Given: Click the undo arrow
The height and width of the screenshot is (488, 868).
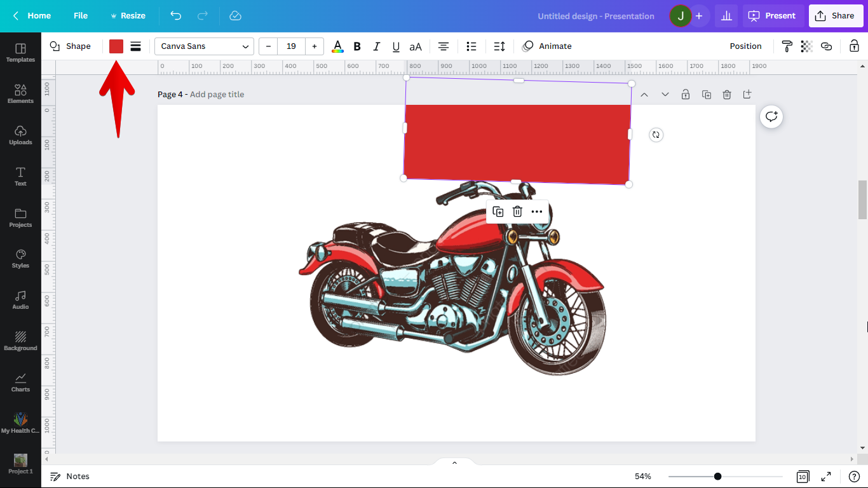Looking at the screenshot, I should point(176,16).
